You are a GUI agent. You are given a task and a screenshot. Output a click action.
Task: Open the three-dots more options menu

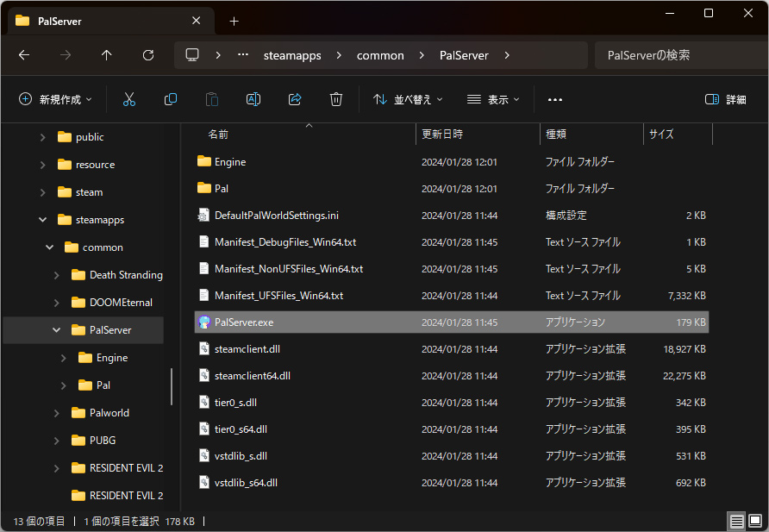pyautogui.click(x=555, y=99)
